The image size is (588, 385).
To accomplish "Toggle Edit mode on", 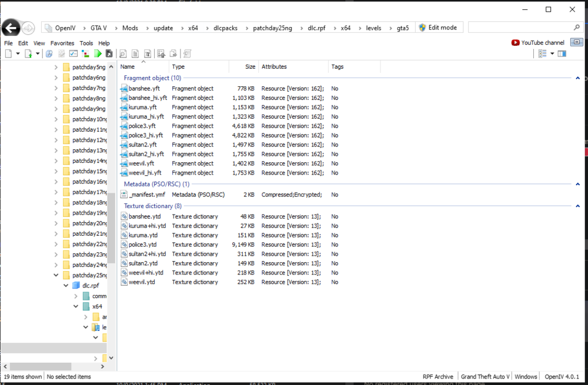I will coord(440,28).
